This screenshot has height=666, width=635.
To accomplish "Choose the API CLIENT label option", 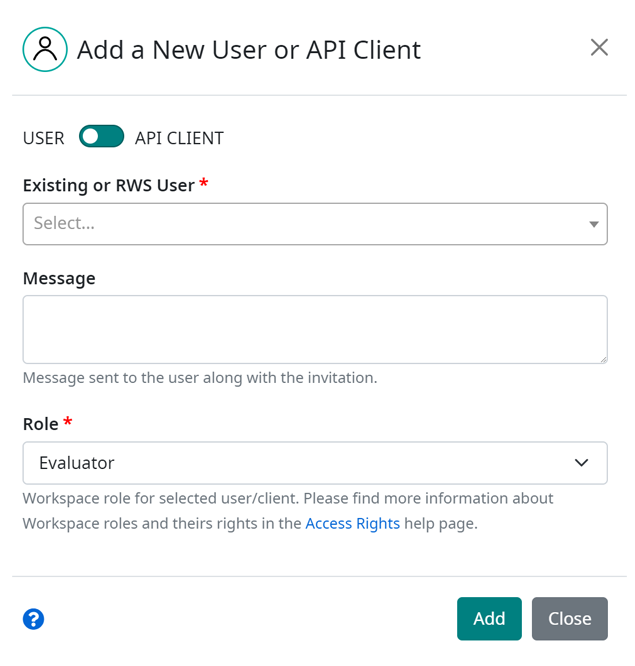I will [179, 138].
